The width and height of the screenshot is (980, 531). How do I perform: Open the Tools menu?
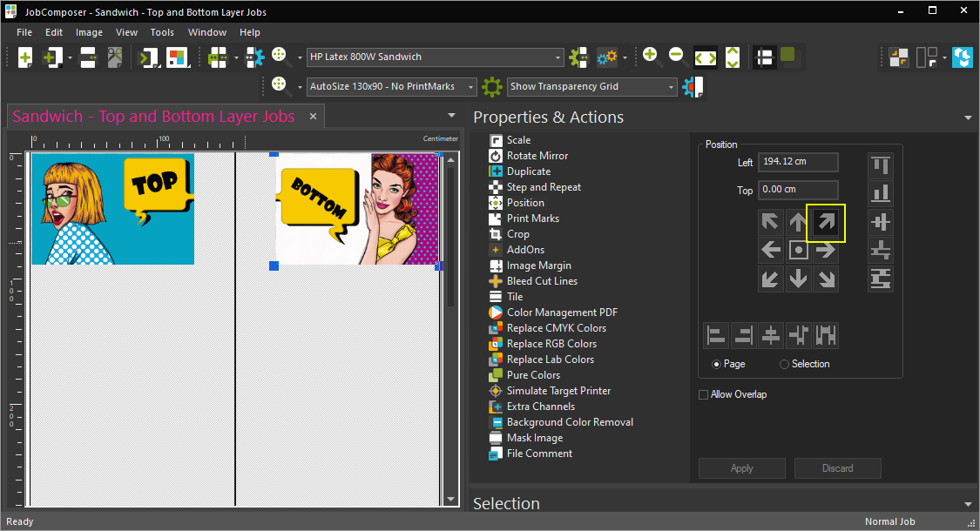click(162, 32)
